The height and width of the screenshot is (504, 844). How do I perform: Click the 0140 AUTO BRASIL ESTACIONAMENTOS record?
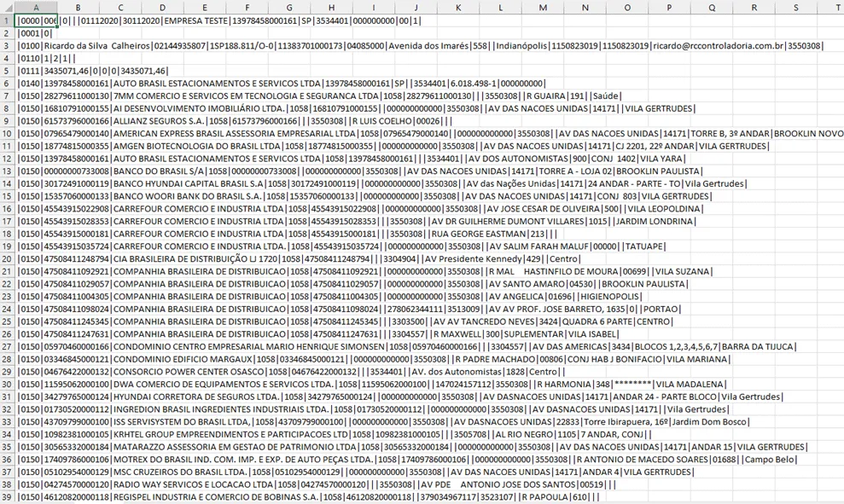click(282, 84)
